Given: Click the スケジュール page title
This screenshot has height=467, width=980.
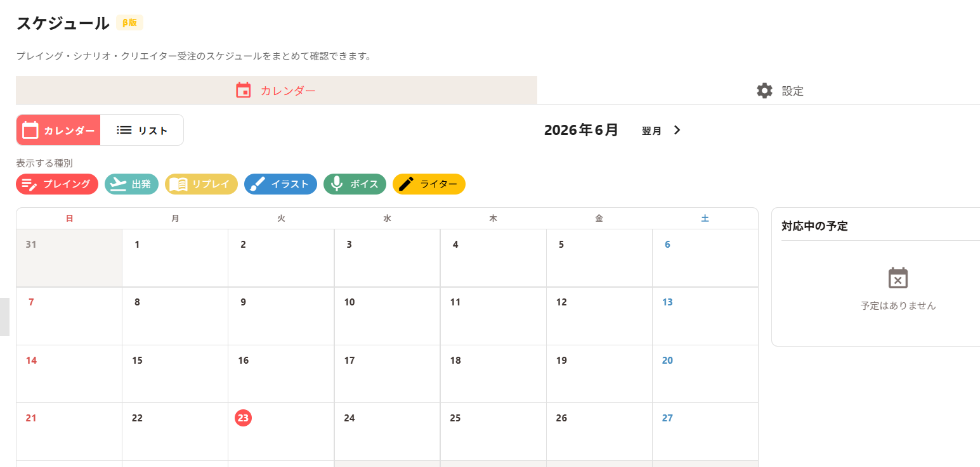Looking at the screenshot, I should pos(63,23).
